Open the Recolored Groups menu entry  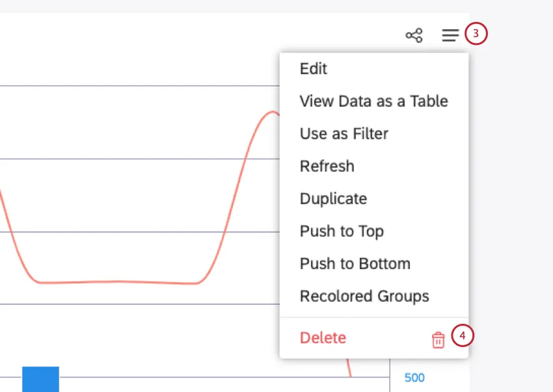(364, 296)
